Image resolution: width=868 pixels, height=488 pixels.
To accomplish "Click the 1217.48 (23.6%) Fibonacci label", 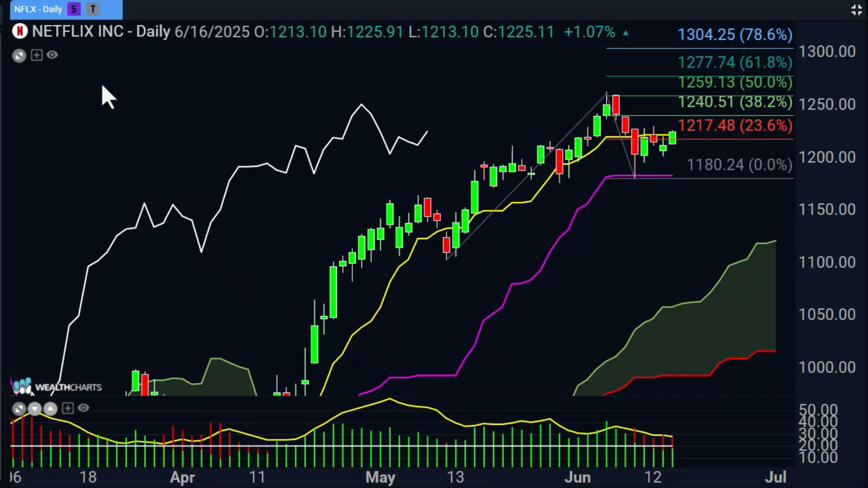I will pos(735,126).
